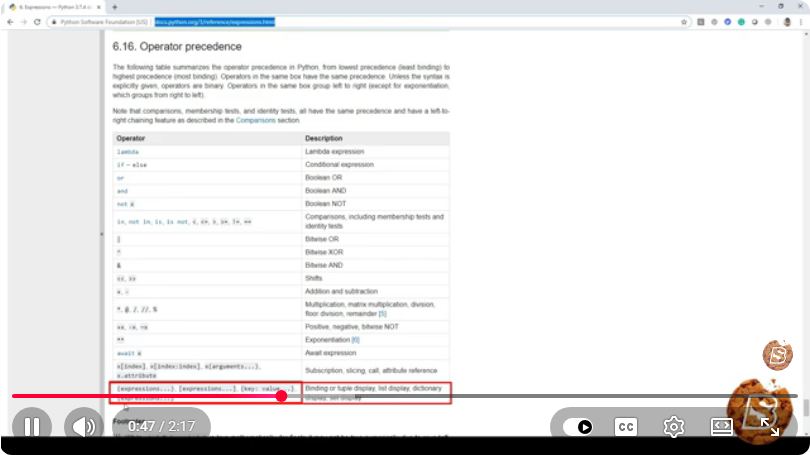Toggle the autoplay switch
This screenshot has height=455, width=810.
[x=578, y=427]
